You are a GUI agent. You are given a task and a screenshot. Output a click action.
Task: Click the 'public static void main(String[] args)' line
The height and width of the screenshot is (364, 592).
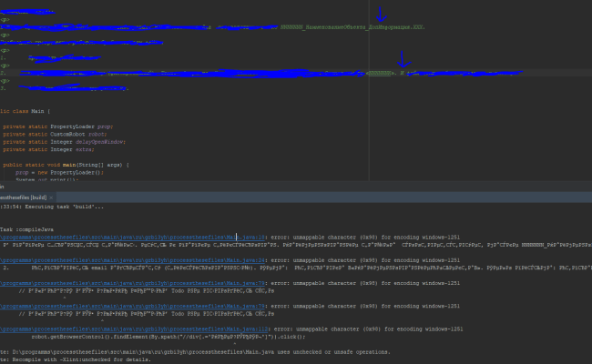66,165
